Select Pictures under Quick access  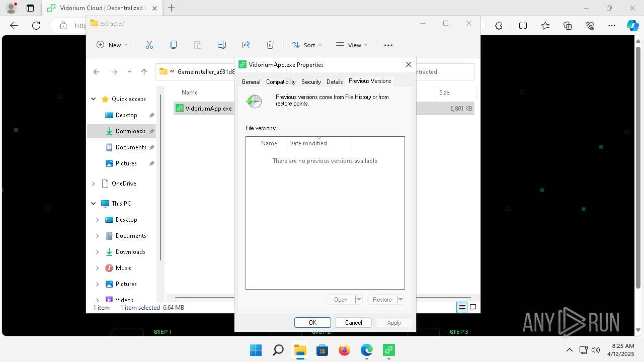click(x=121, y=163)
